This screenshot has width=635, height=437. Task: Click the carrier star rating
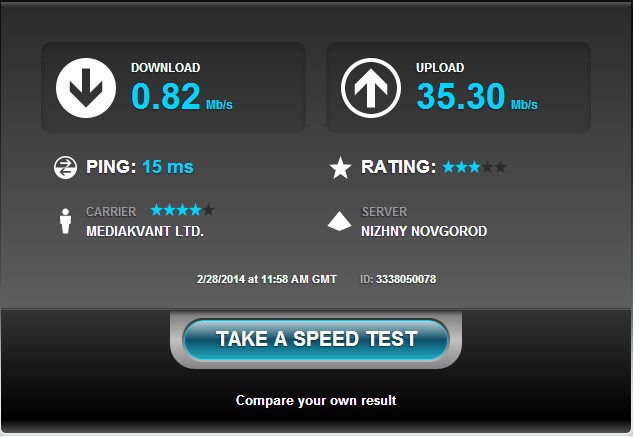pos(182,210)
